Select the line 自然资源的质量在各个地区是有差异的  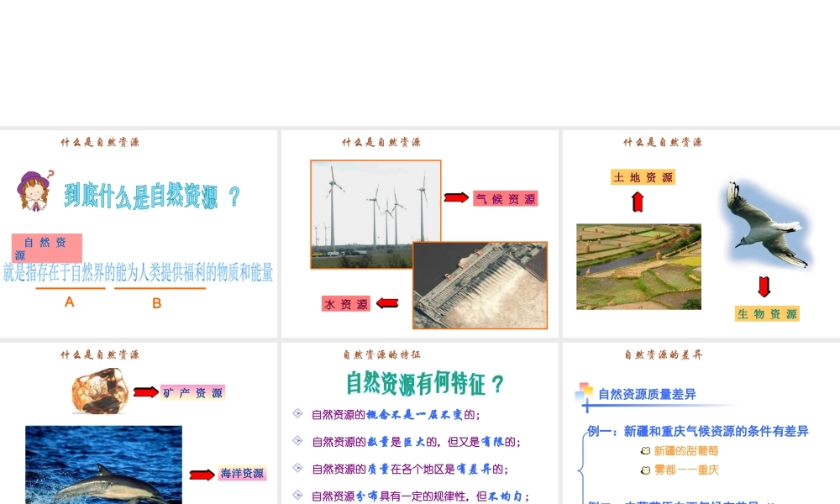pos(410,470)
